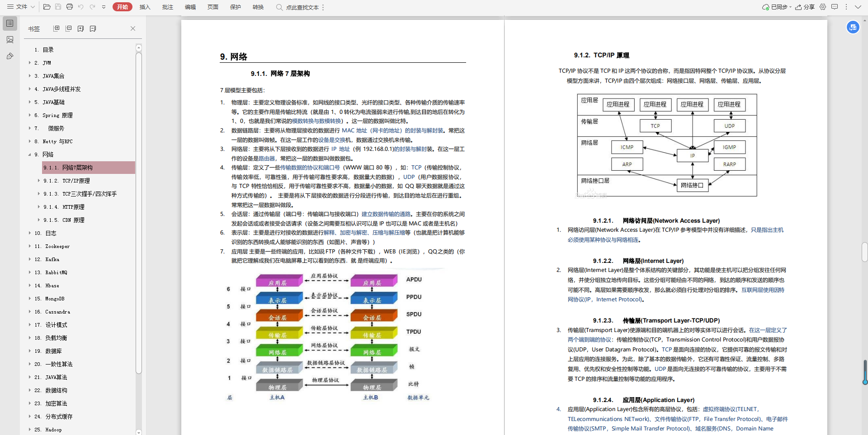Open the signature pen sidebar panel
The image size is (868, 435).
pos(10,56)
